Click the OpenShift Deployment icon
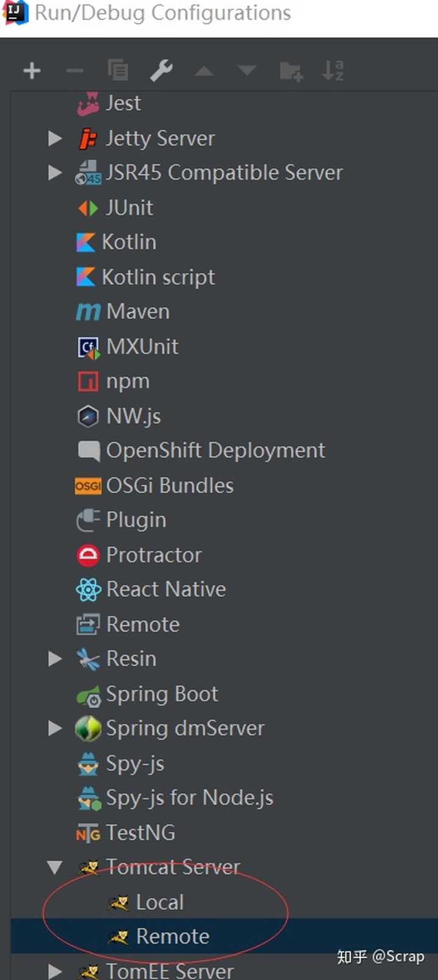This screenshot has width=438, height=980. pyautogui.click(x=89, y=451)
